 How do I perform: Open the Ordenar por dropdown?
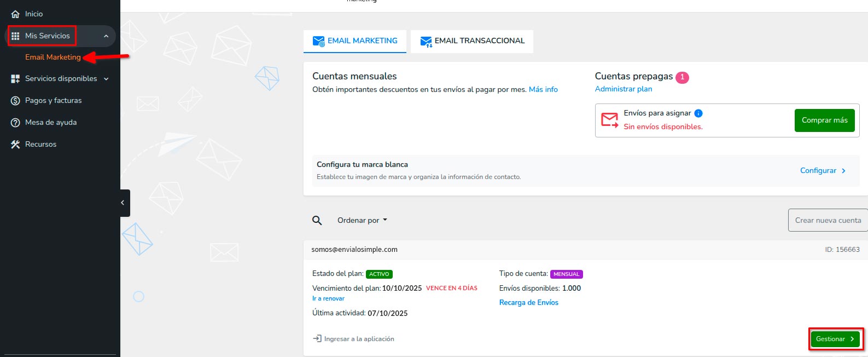(362, 221)
